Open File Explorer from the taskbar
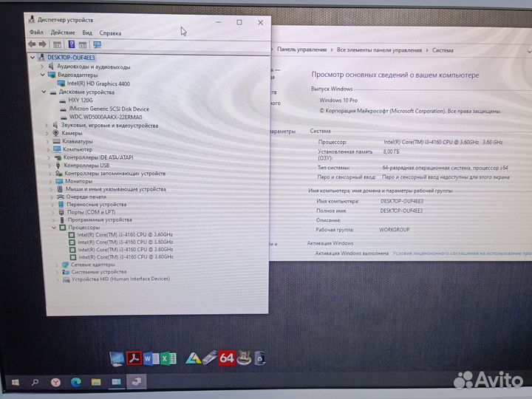 click(x=95, y=382)
